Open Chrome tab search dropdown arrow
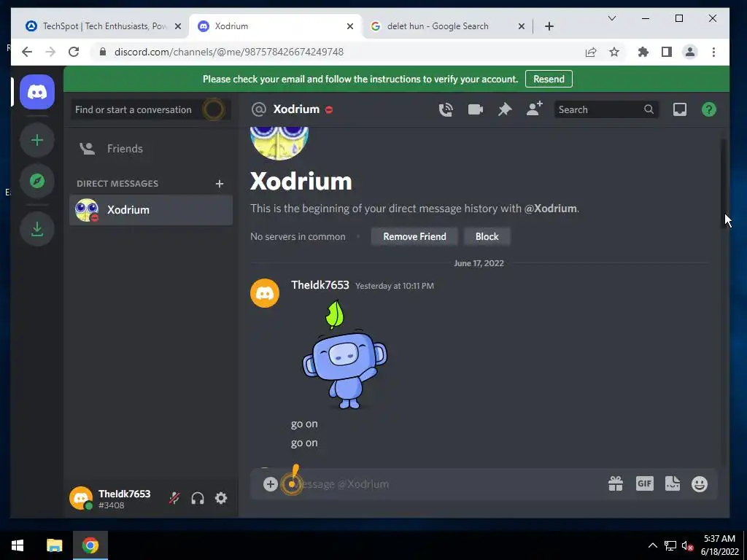 (x=612, y=18)
